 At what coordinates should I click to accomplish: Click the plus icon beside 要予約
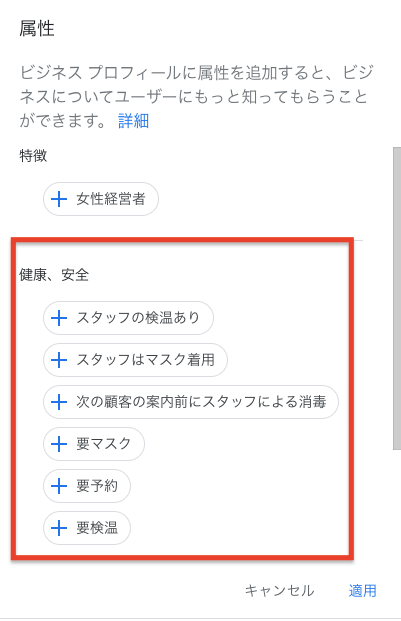click(59, 486)
